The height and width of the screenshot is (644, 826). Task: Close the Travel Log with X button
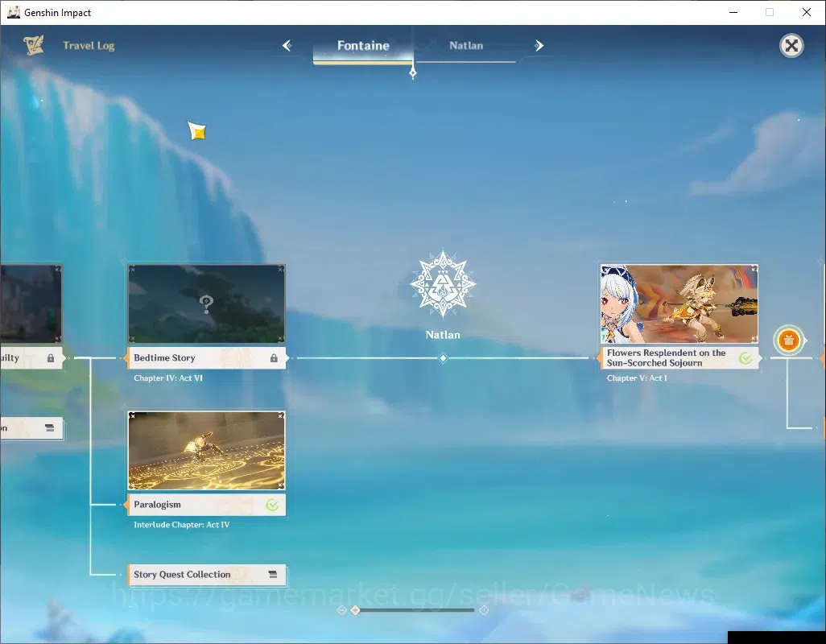[791, 46]
